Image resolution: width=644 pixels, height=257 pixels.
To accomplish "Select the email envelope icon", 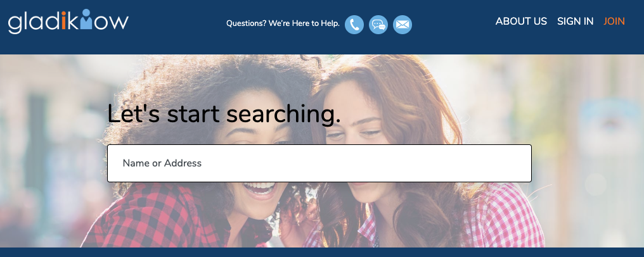I will tap(402, 25).
